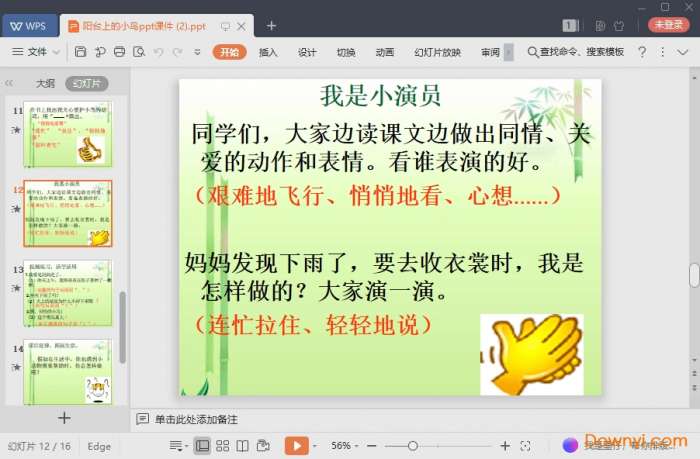Click the search commands and templates box
700x459 pixels.
(x=576, y=52)
